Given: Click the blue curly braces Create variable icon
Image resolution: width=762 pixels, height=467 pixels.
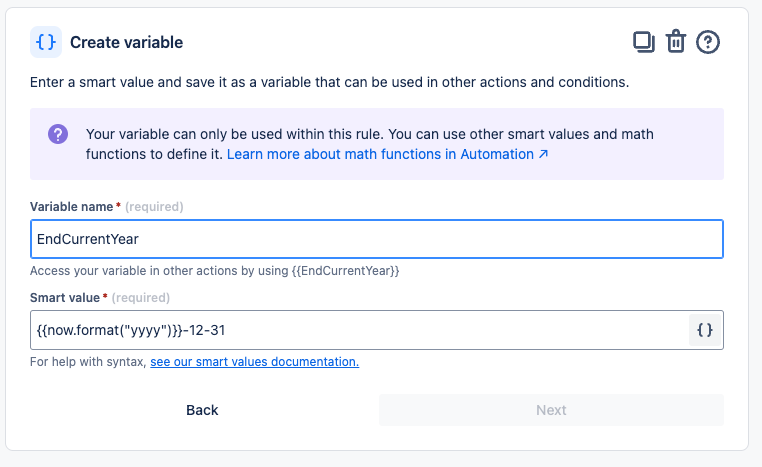Looking at the screenshot, I should pos(46,42).
